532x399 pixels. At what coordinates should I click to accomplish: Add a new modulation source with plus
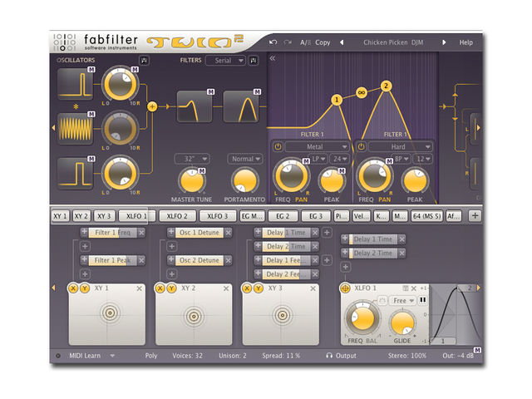(x=475, y=215)
